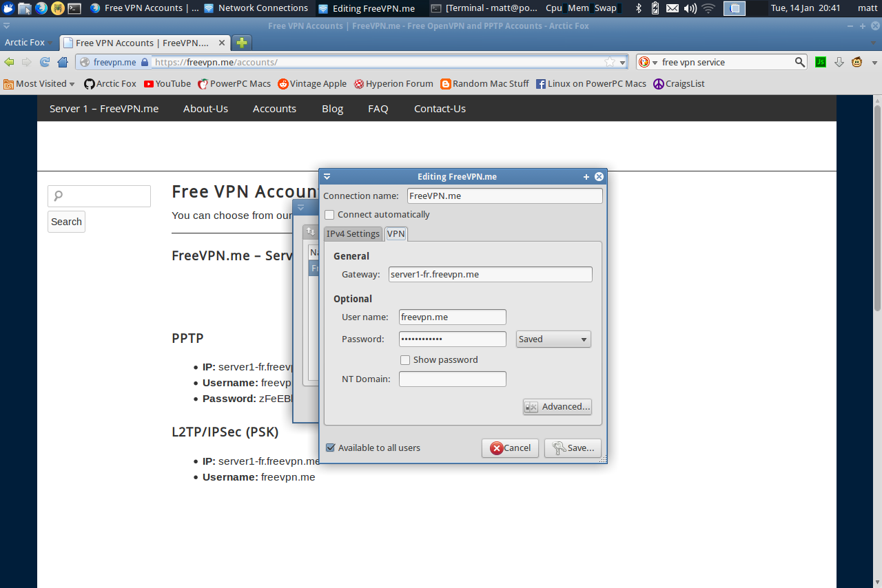Image resolution: width=882 pixels, height=588 pixels.
Task: Click the search magnifier in the search bar
Action: [800, 62]
